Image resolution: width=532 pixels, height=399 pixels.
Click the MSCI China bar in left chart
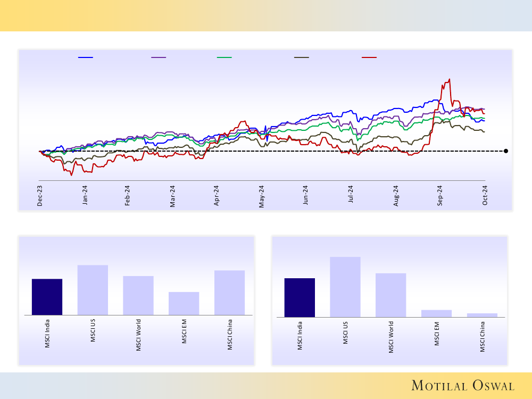click(x=229, y=292)
